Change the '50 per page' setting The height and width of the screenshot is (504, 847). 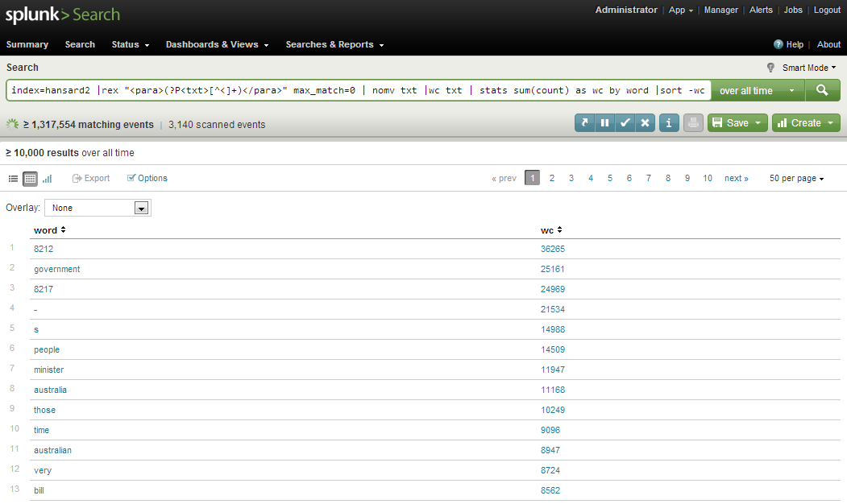[x=795, y=178]
